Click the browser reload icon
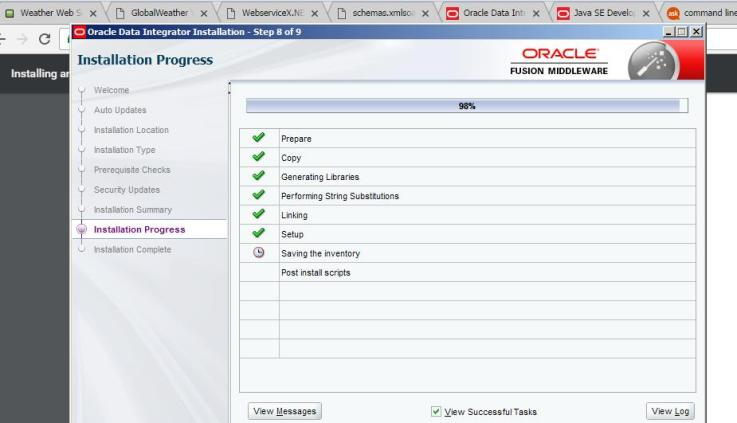The width and height of the screenshot is (737, 423). click(45, 39)
